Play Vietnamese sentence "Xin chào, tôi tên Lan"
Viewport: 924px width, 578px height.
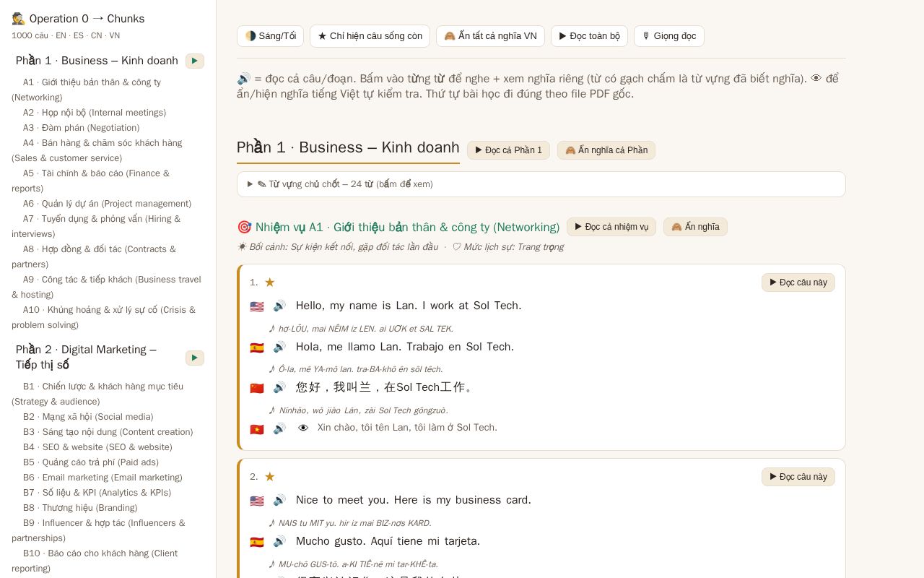[279, 428]
